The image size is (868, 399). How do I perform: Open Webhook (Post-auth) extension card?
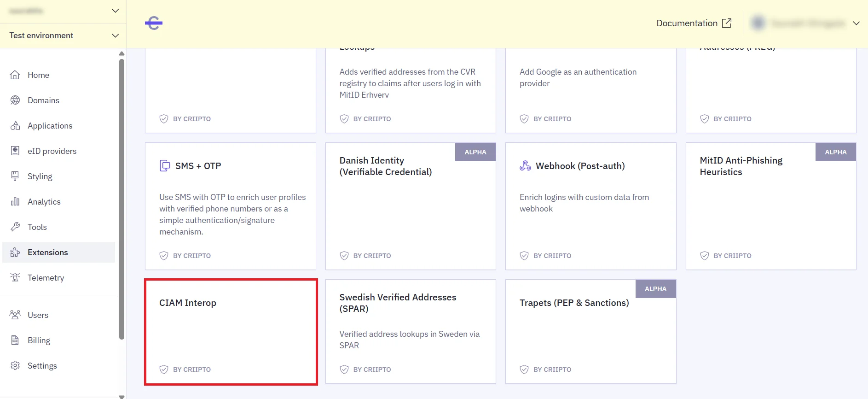coord(591,206)
